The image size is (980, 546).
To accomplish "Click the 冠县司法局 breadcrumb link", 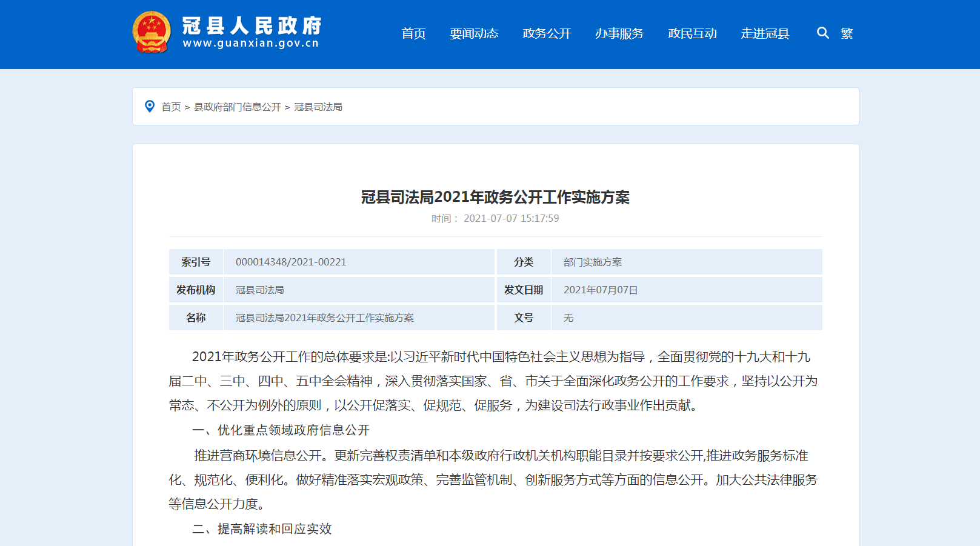I will pyautogui.click(x=318, y=107).
